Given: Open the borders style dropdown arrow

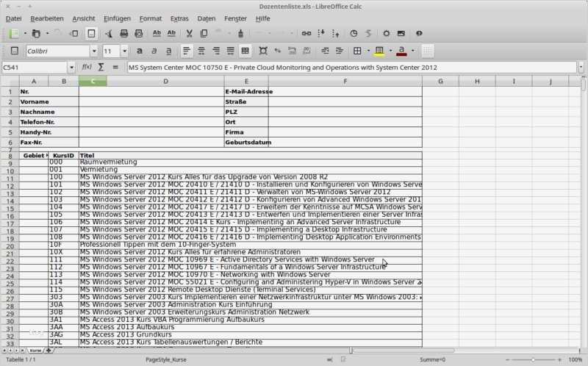Looking at the screenshot, I should 368,51.
